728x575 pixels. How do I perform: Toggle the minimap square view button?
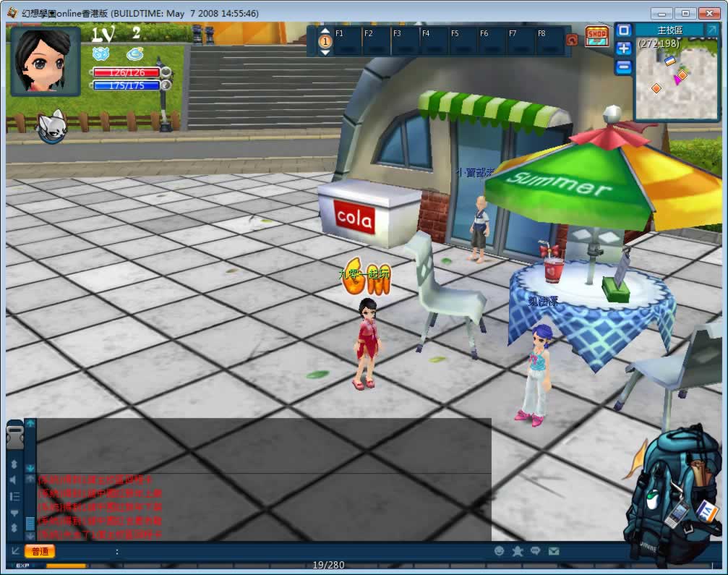[x=623, y=30]
